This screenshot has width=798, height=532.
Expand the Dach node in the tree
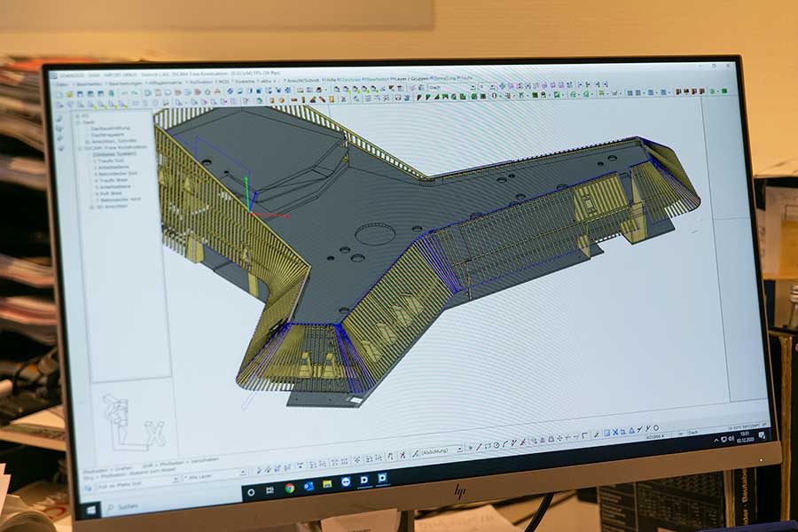click(78, 122)
